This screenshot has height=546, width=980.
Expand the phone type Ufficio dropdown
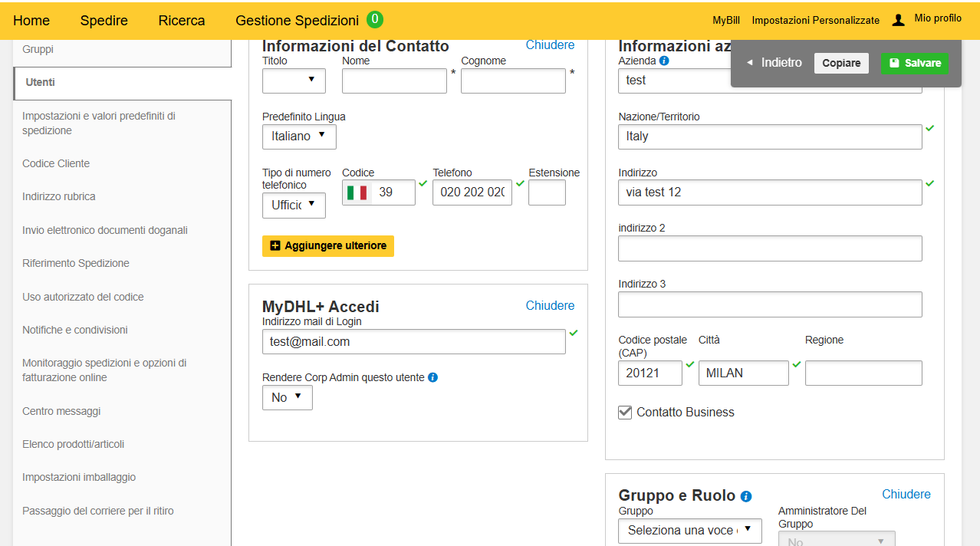point(294,205)
